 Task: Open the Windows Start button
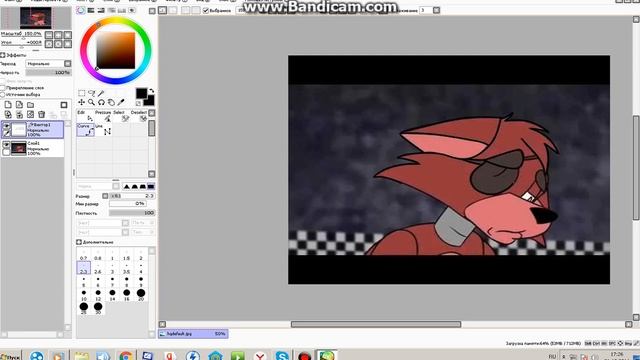coord(10,357)
